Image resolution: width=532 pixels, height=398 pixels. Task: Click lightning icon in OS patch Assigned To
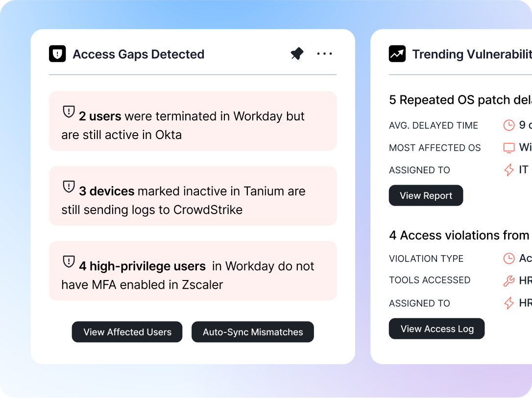pos(509,170)
